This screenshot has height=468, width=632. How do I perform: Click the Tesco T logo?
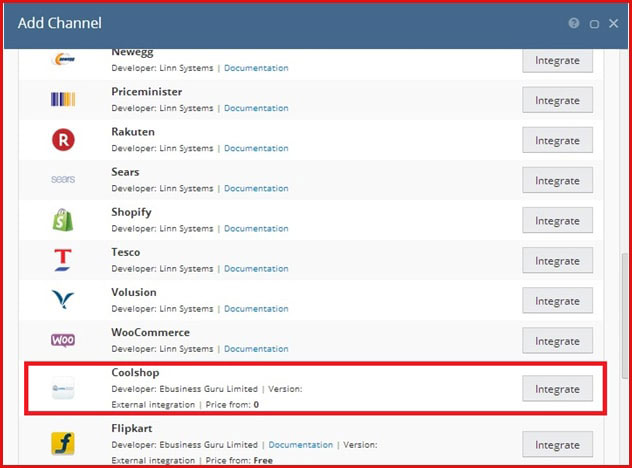coord(63,260)
